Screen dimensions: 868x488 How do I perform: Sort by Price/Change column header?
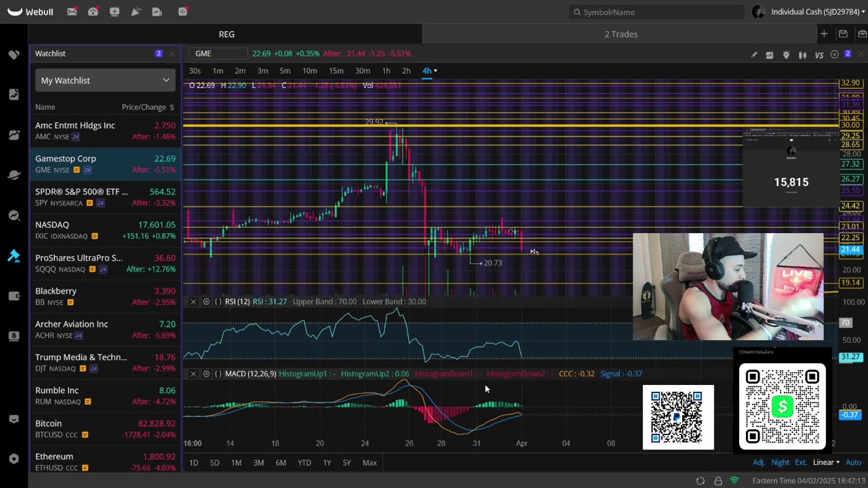coord(148,107)
